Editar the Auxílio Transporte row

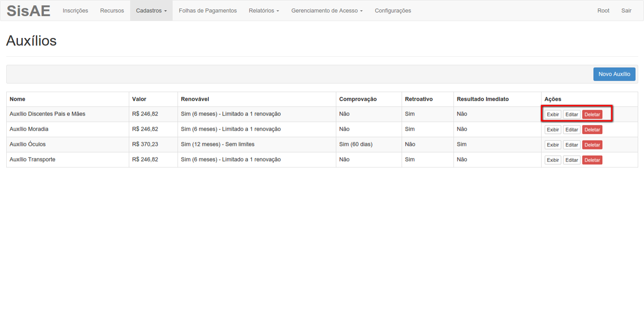point(572,160)
